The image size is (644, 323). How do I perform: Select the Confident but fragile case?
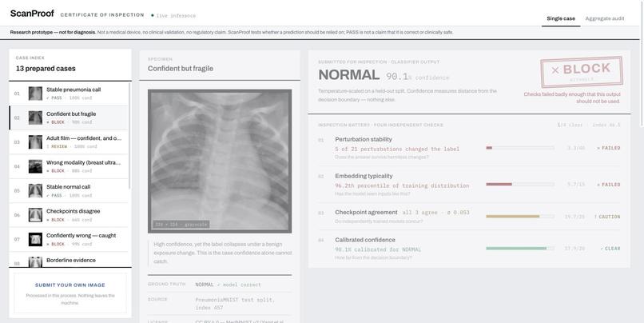click(69, 118)
